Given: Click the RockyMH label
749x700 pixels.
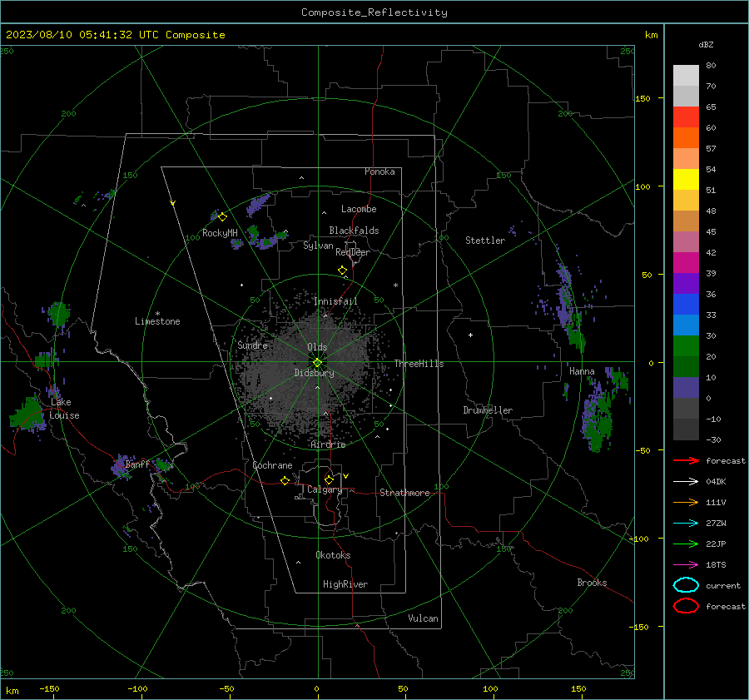Looking at the screenshot, I should [x=220, y=233].
